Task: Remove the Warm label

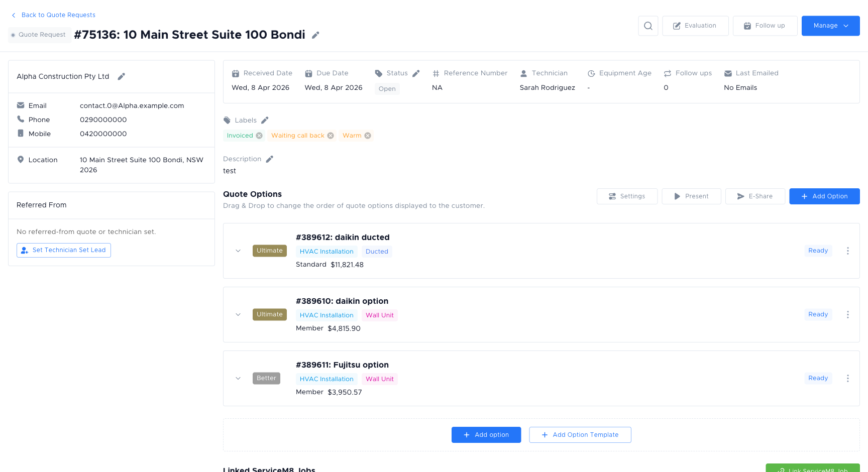Action: [x=368, y=136]
